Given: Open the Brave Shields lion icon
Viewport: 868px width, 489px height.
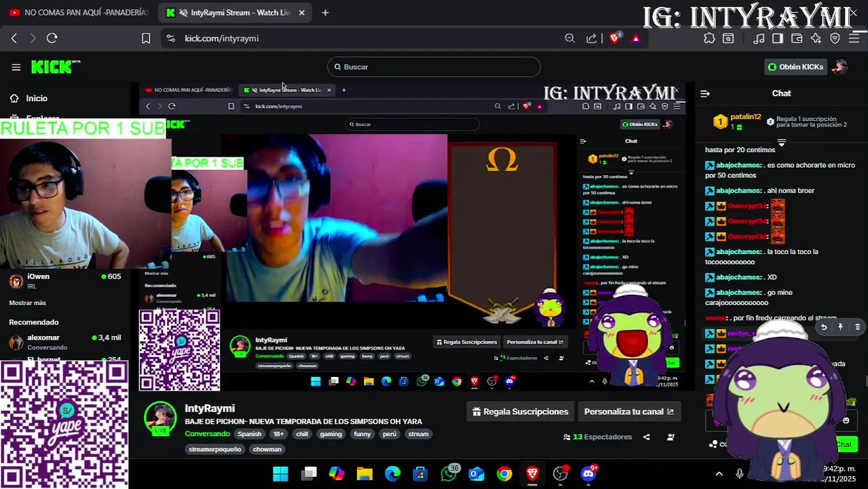Looking at the screenshot, I should tap(615, 38).
